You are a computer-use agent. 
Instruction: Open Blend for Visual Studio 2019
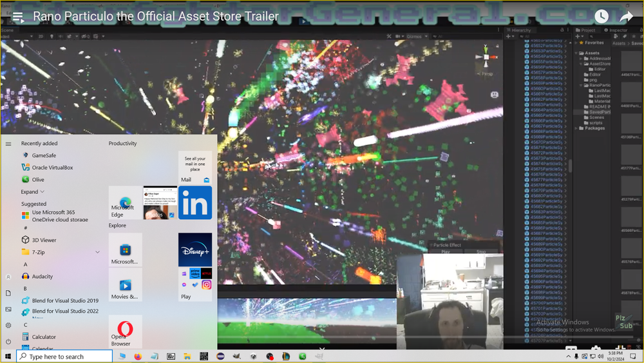tap(61, 300)
